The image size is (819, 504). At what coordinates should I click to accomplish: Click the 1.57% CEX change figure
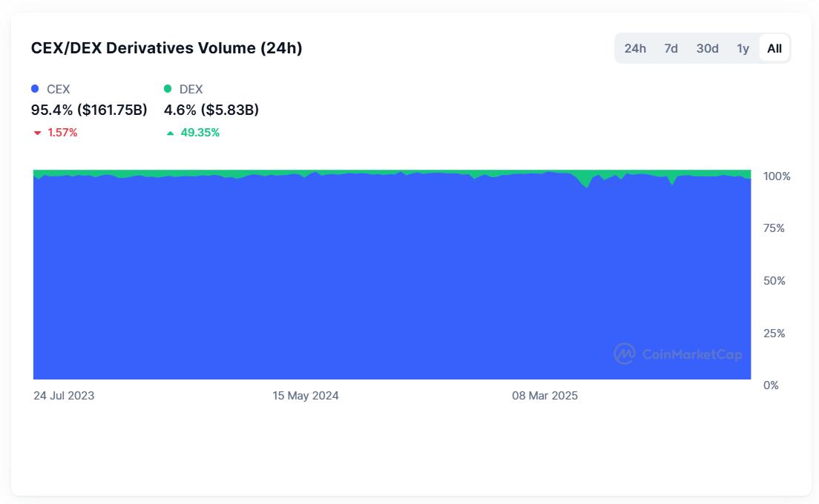pos(62,133)
